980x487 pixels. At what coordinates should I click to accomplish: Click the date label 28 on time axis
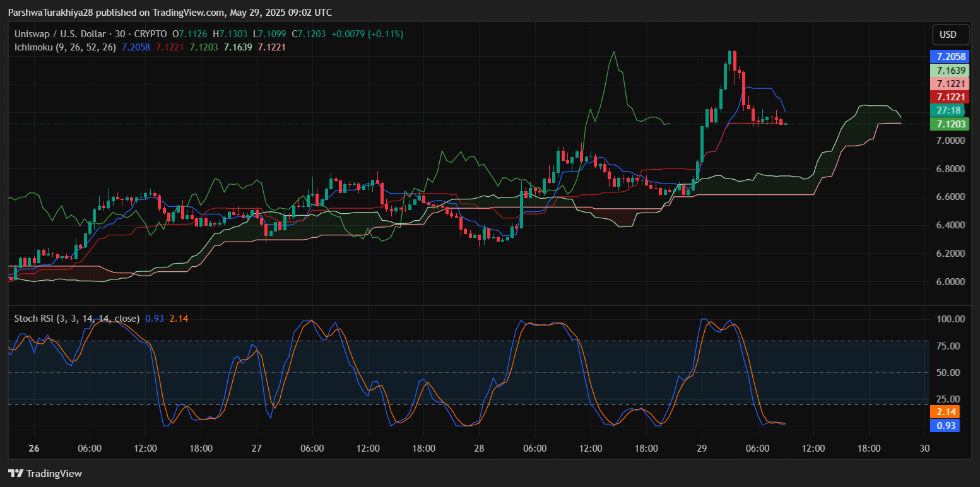[478, 449]
